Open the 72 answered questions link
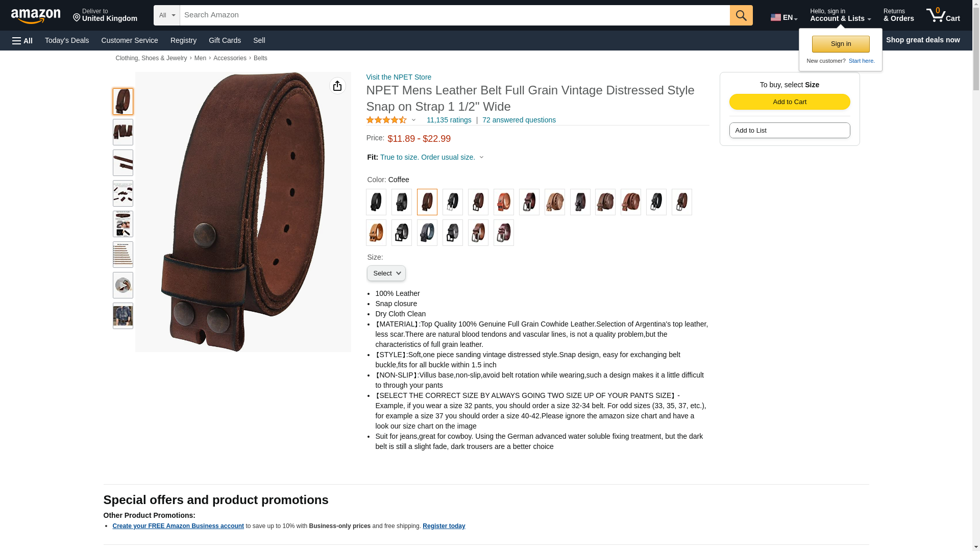 click(x=519, y=120)
